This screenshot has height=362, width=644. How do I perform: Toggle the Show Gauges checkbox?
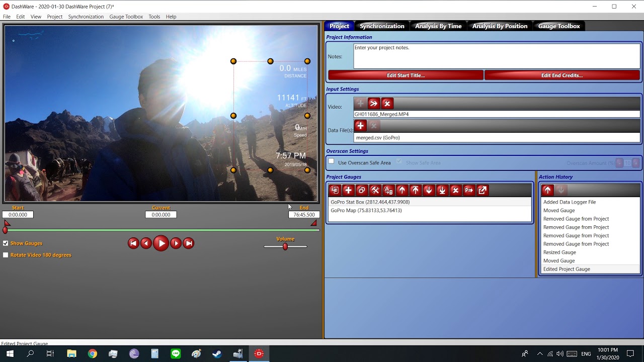(6, 243)
